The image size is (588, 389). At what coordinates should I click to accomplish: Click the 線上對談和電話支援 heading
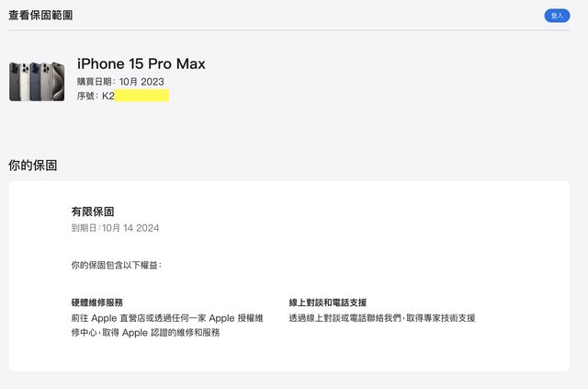[x=328, y=303]
